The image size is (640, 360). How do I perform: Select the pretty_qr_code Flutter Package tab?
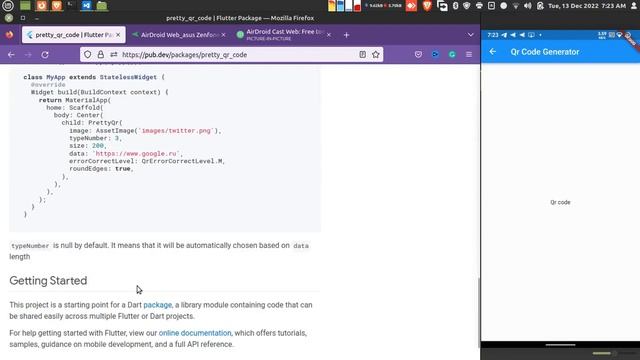73,35
